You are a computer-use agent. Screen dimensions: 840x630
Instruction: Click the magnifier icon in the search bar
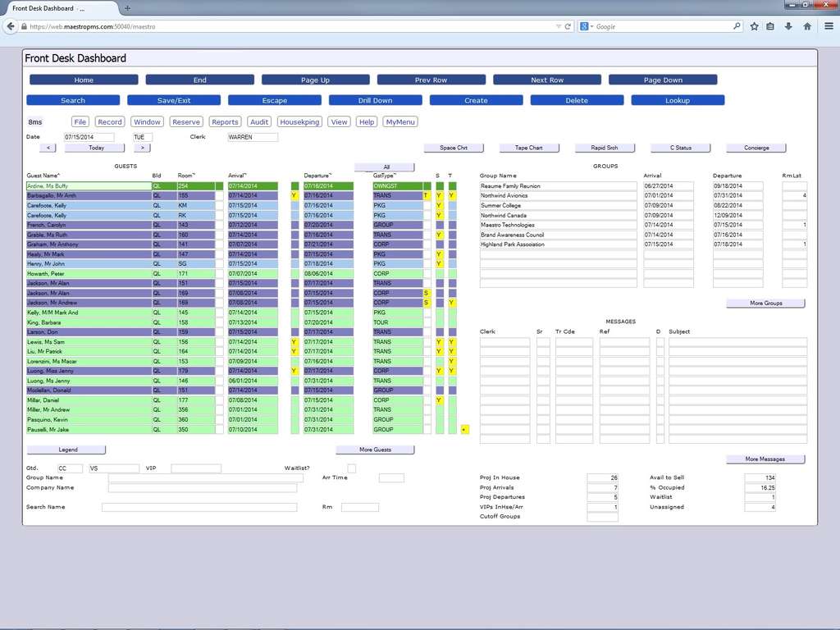[x=737, y=25]
